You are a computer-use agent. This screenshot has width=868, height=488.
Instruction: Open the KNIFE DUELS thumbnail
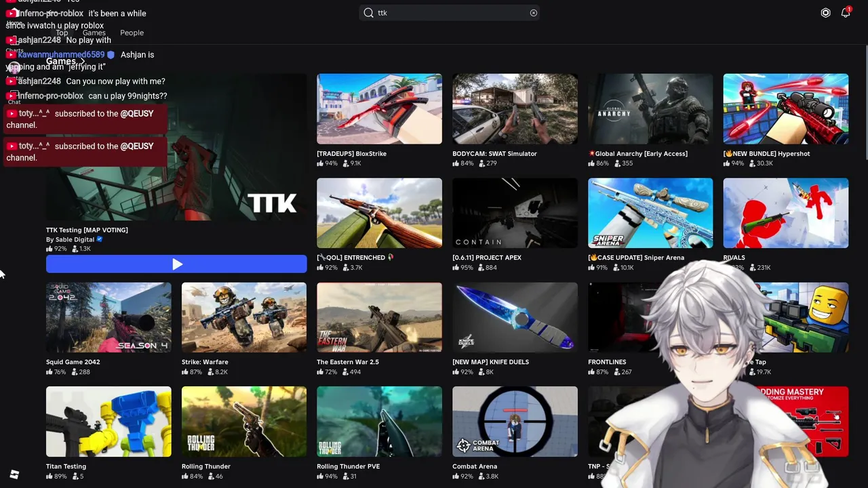coord(515,317)
